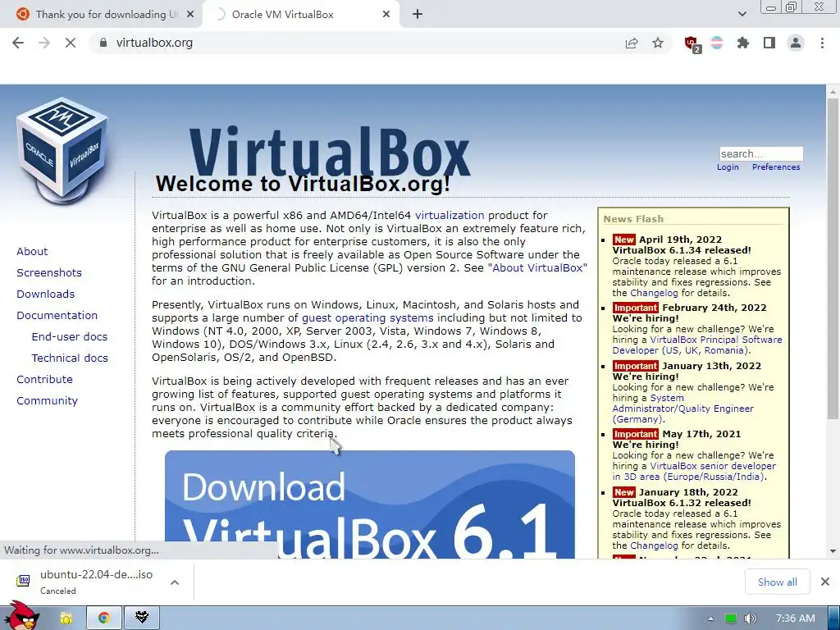Screen dimensions: 840x630
Task: Open the About page in the sidebar
Action: pyautogui.click(x=32, y=251)
